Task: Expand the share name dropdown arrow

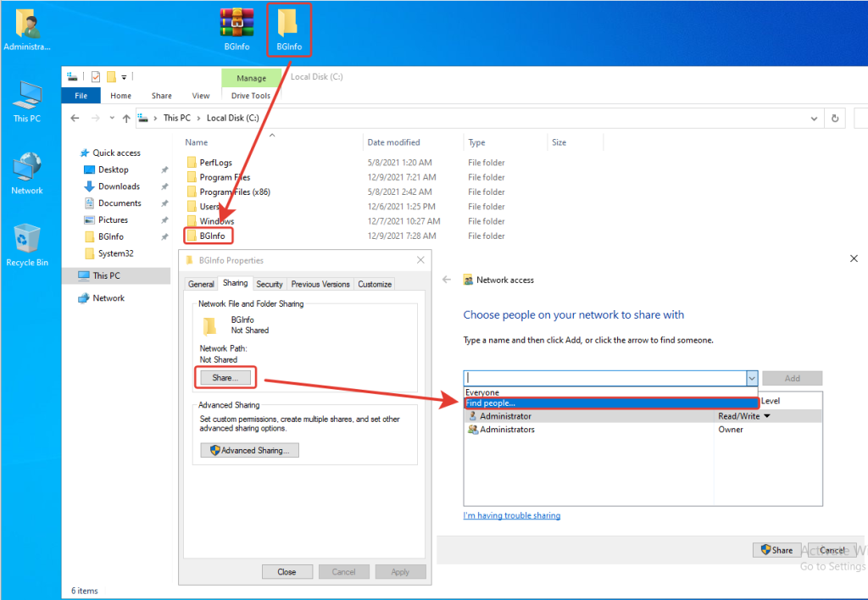Action: click(x=751, y=379)
